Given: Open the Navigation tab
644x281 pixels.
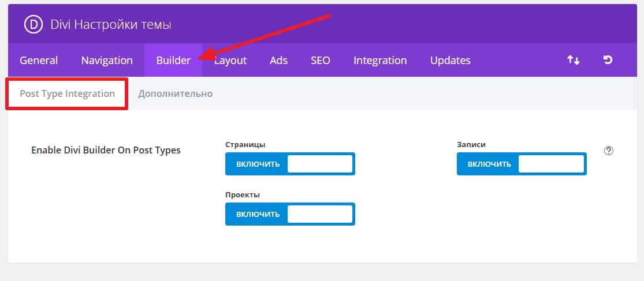Looking at the screenshot, I should click(x=107, y=60).
